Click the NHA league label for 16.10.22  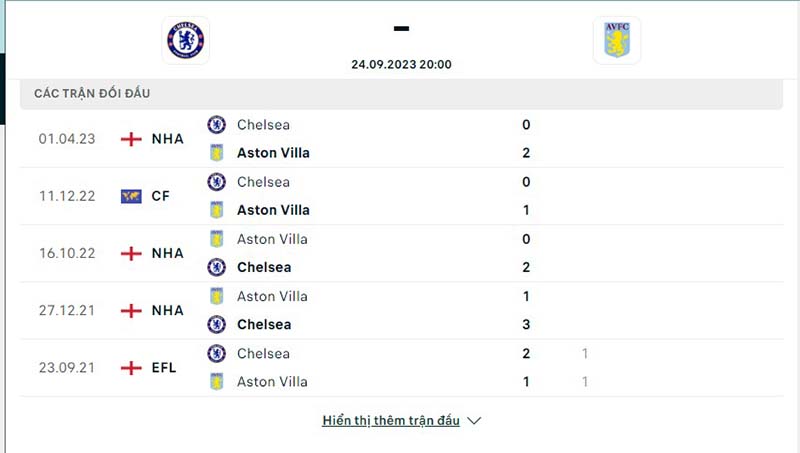pos(168,253)
